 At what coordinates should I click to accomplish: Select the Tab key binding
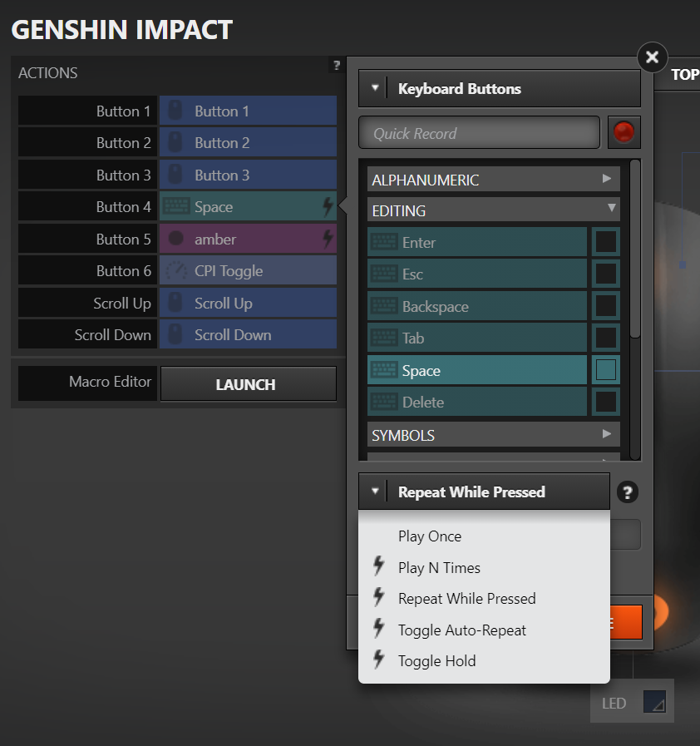coord(477,338)
